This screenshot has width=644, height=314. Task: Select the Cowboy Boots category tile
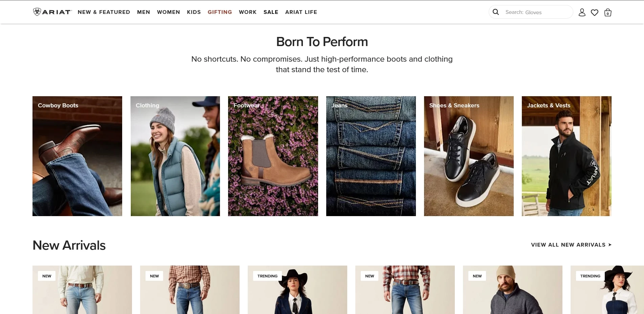(77, 156)
